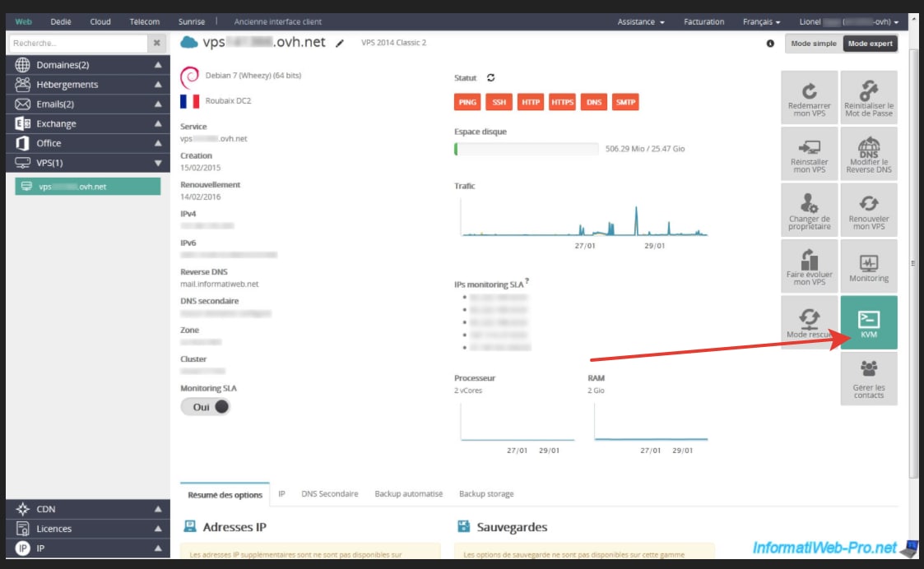Viewport: 924px width, 569px height.
Task: Switch to the Backup automatisé tab
Action: (408, 494)
